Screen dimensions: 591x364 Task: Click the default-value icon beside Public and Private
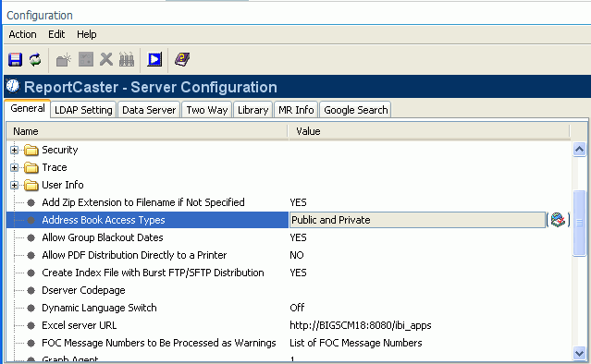(558, 220)
